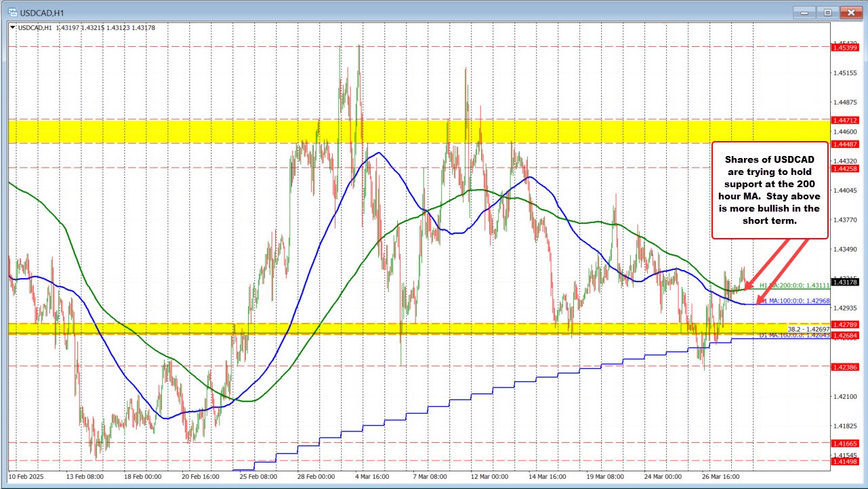The height and width of the screenshot is (489, 868).
Task: Click the 1.43770 price axis value
Action: [x=846, y=220]
